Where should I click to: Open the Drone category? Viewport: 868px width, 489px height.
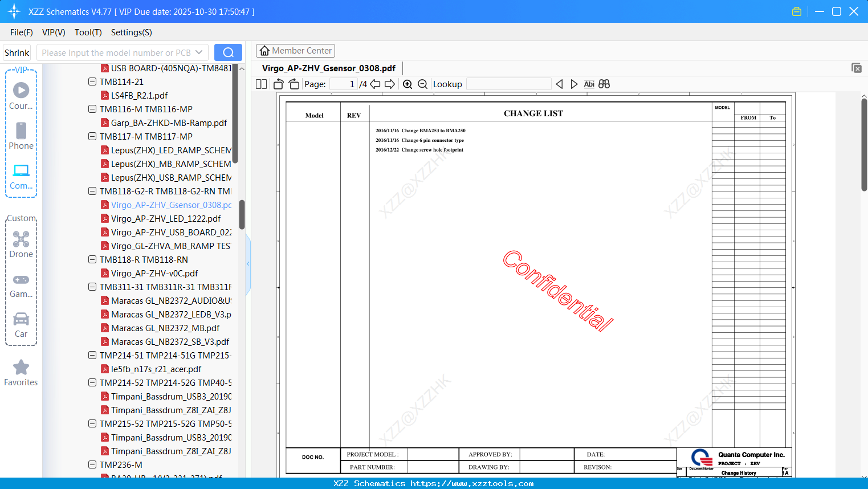click(21, 244)
